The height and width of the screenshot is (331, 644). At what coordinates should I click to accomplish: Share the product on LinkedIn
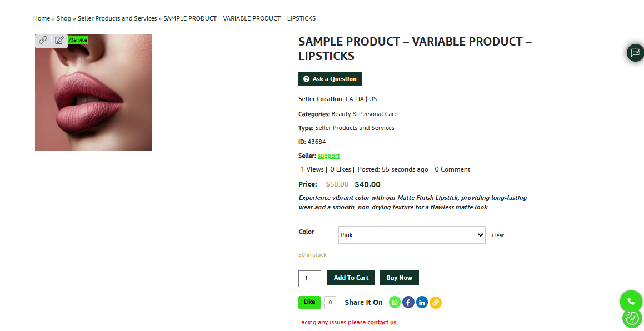(x=422, y=303)
